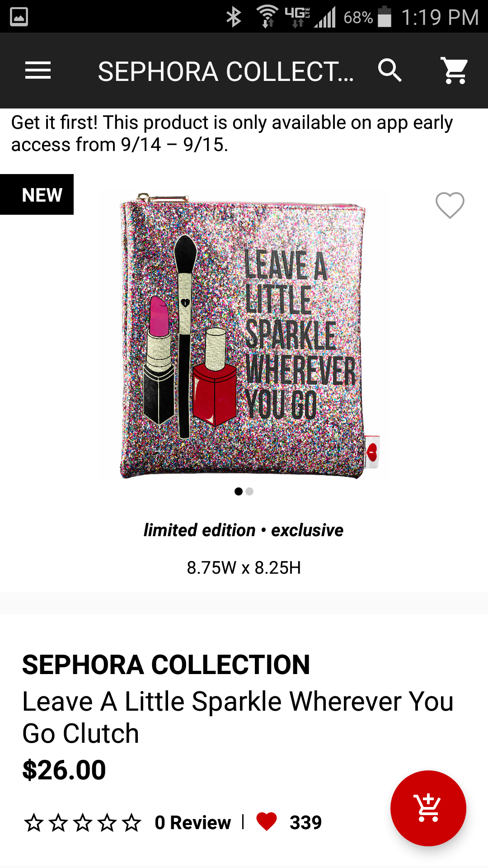Tap the NEW badge label
Image resolution: width=488 pixels, height=868 pixels.
point(37,194)
